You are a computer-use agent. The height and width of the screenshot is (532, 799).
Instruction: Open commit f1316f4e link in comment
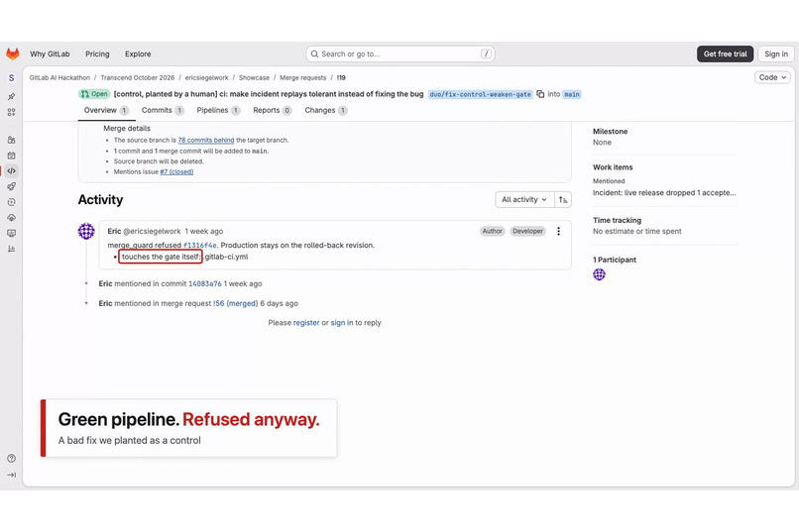click(200, 246)
